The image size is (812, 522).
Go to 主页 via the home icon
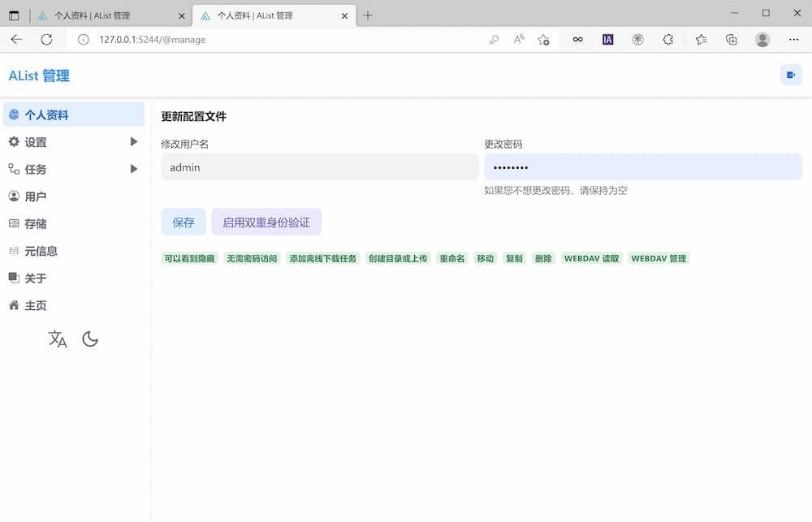tap(35, 305)
